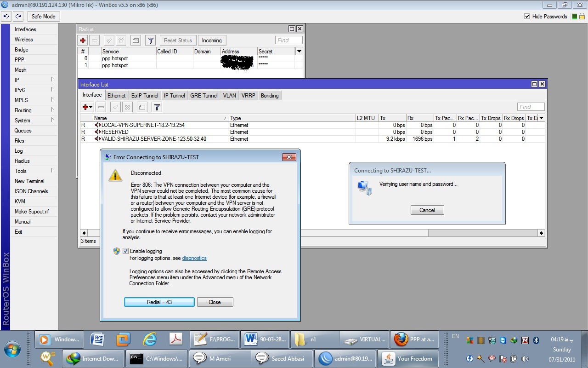Click the right scroll arrow in Interface List
Screen dimensions: 588x368
click(x=542, y=233)
